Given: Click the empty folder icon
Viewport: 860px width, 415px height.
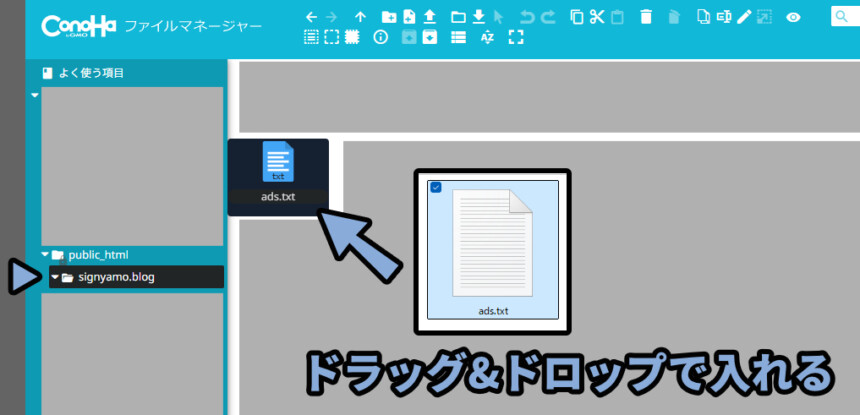Looking at the screenshot, I should (674, 17).
